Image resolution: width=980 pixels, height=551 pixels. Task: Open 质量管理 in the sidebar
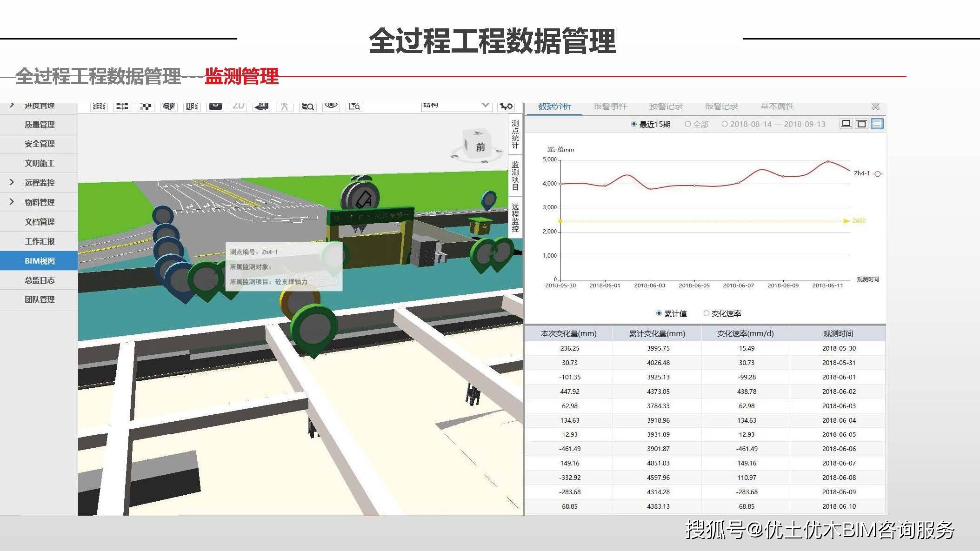point(39,125)
